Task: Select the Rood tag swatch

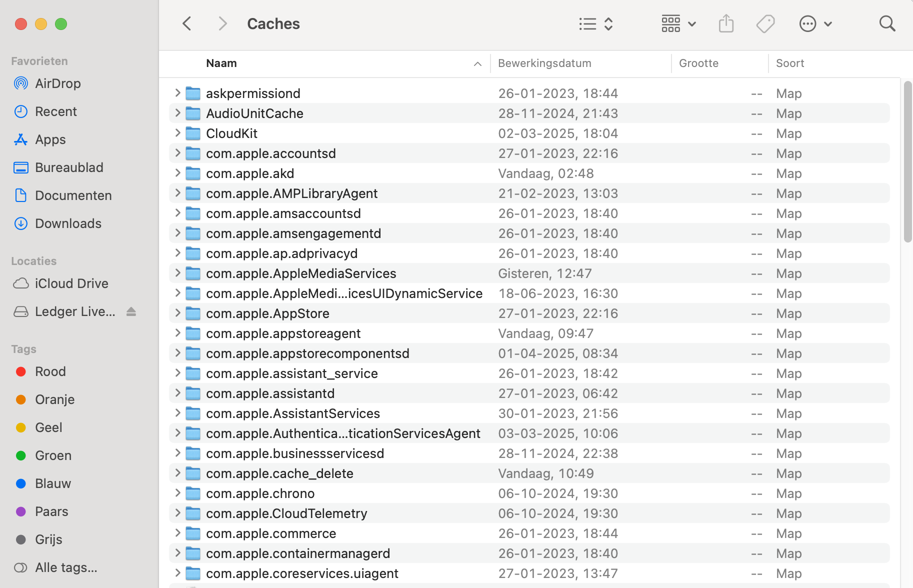Action: coord(20,371)
